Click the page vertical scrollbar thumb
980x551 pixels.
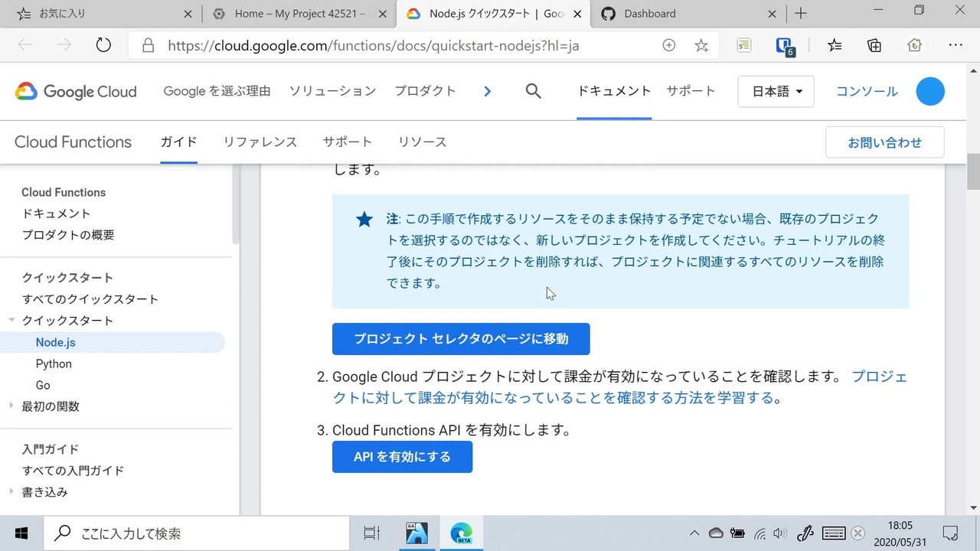[973, 171]
